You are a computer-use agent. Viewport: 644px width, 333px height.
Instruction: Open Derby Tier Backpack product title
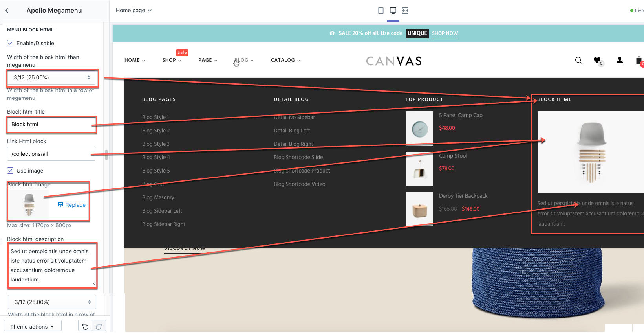(x=463, y=196)
